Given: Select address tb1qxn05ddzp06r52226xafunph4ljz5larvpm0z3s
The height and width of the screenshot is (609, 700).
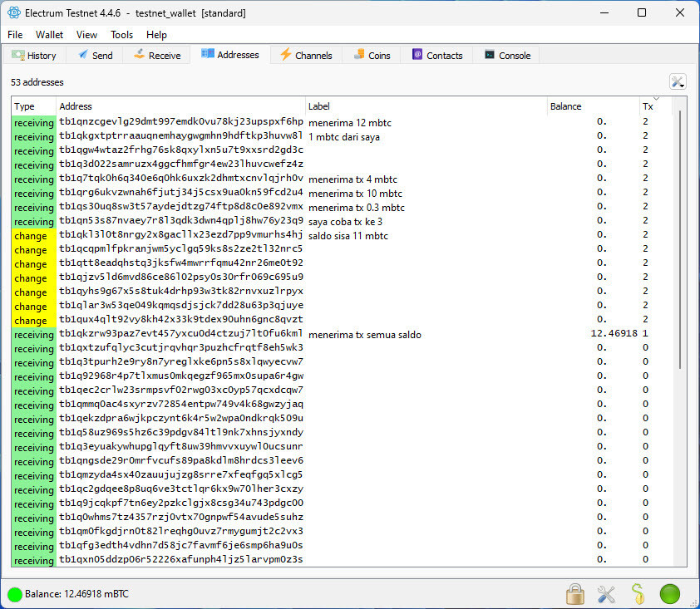Looking at the screenshot, I should point(180,559).
